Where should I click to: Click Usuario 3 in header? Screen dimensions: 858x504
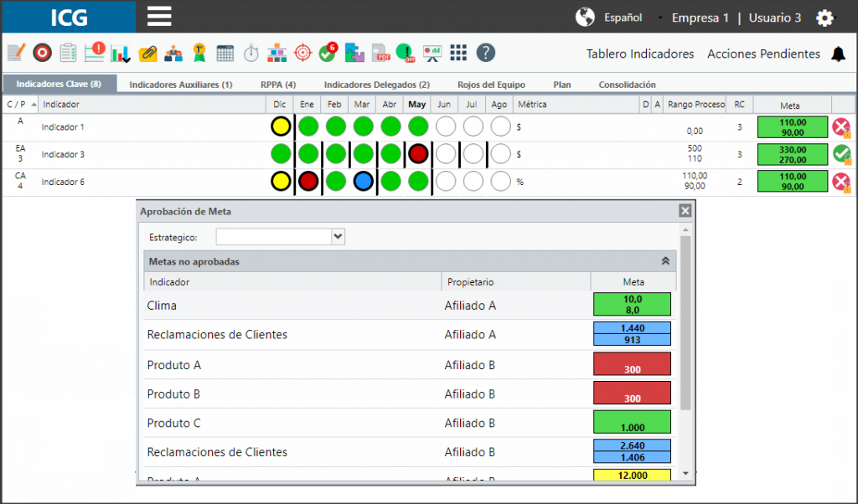[x=775, y=18]
